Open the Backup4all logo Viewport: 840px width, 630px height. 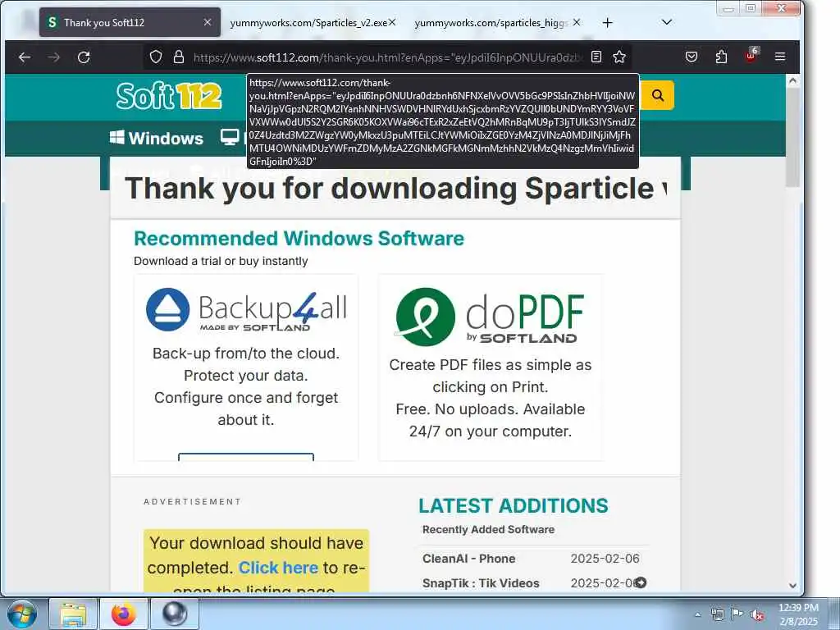pos(246,310)
